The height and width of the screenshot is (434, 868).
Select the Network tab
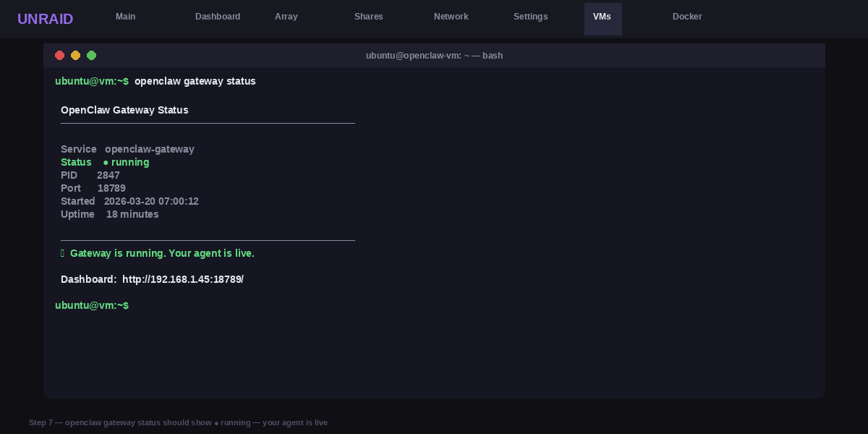(451, 17)
